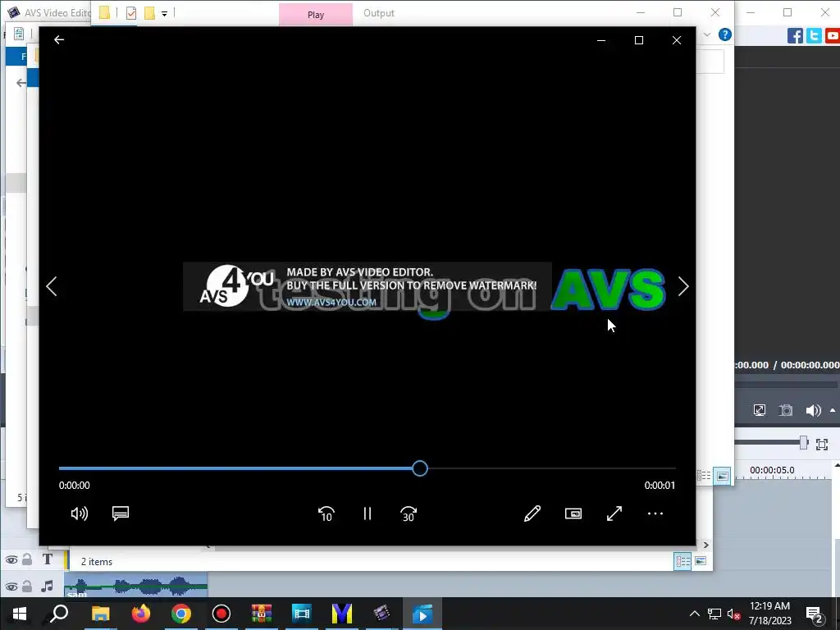Select the audio track music note icon

(47, 586)
